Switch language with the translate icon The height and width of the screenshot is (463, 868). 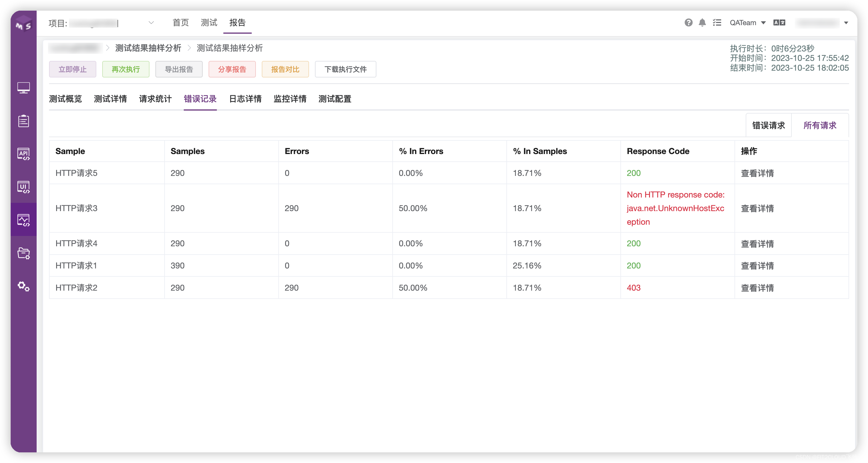pos(779,22)
